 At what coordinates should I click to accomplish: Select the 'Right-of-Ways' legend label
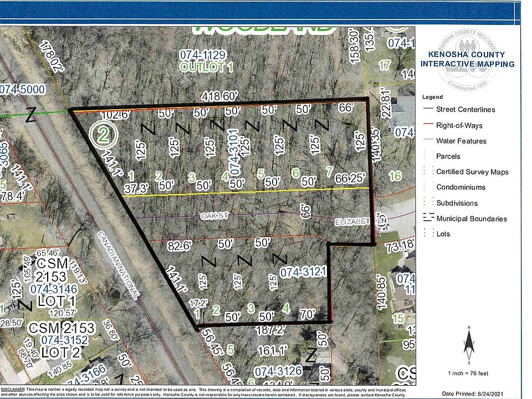point(459,125)
